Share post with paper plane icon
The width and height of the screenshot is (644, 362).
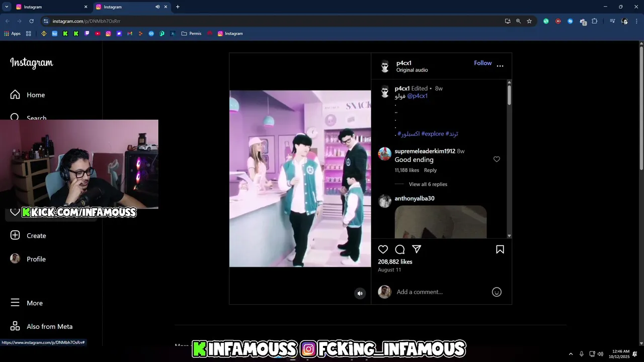point(417,249)
